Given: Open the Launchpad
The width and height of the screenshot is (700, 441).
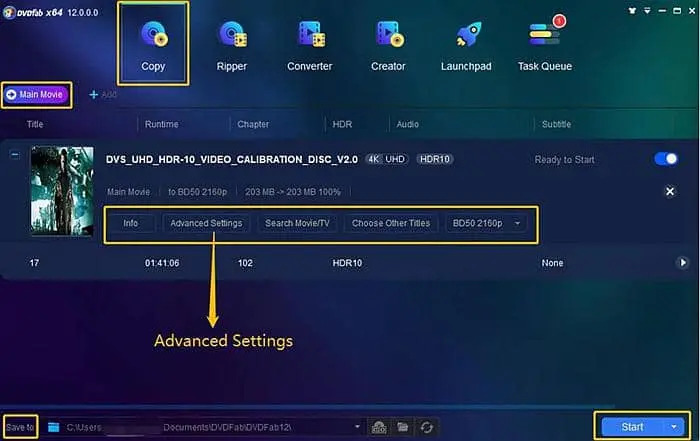Looking at the screenshot, I should 466,46.
